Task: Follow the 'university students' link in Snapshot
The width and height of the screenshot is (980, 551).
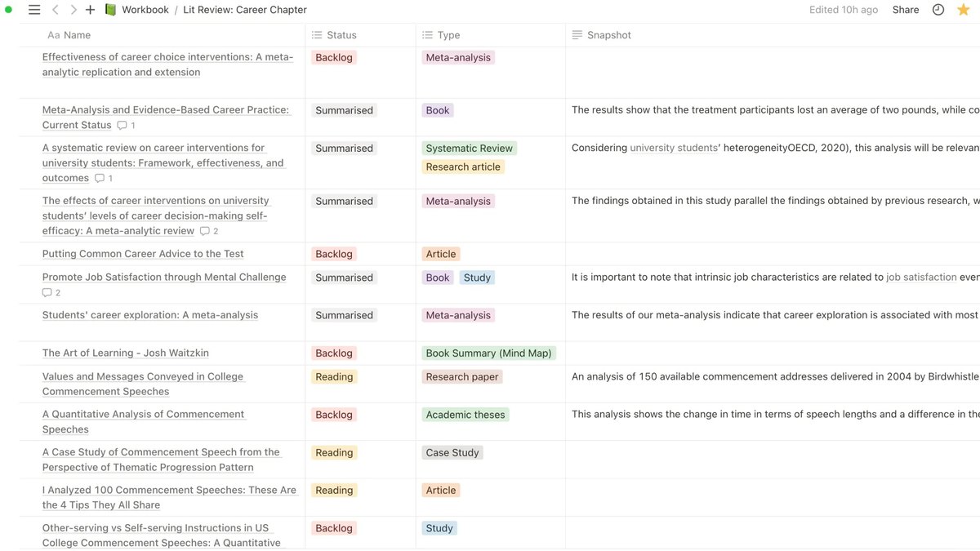Action: click(674, 149)
